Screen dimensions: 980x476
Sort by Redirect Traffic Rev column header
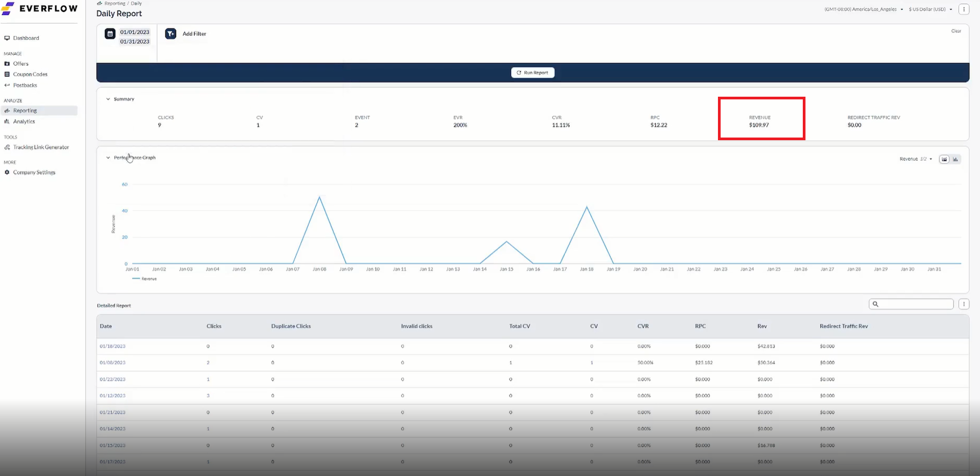pos(844,326)
